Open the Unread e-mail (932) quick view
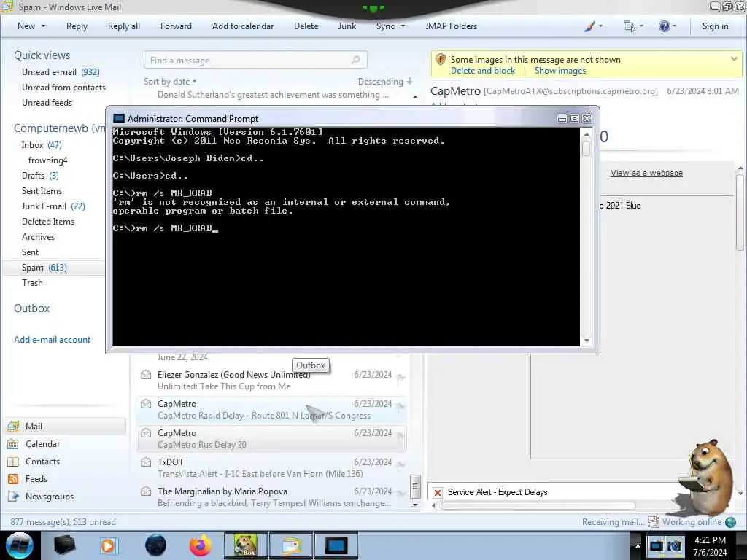 [61, 72]
